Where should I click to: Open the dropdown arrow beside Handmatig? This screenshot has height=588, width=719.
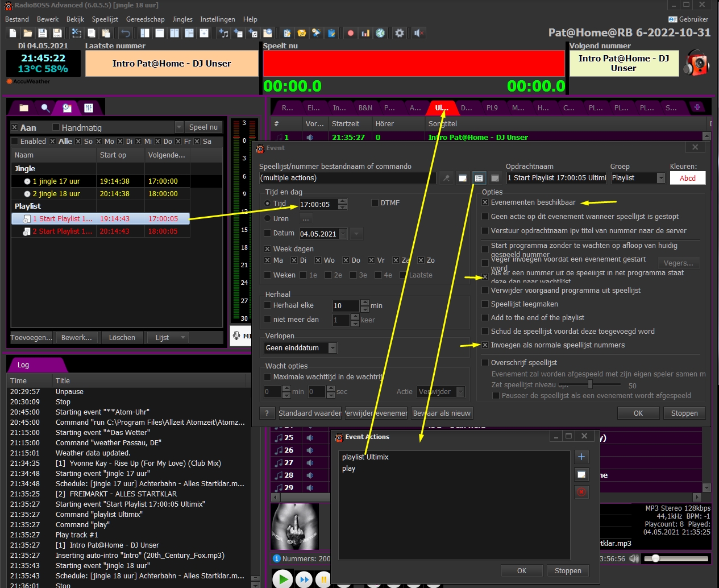pyautogui.click(x=179, y=127)
